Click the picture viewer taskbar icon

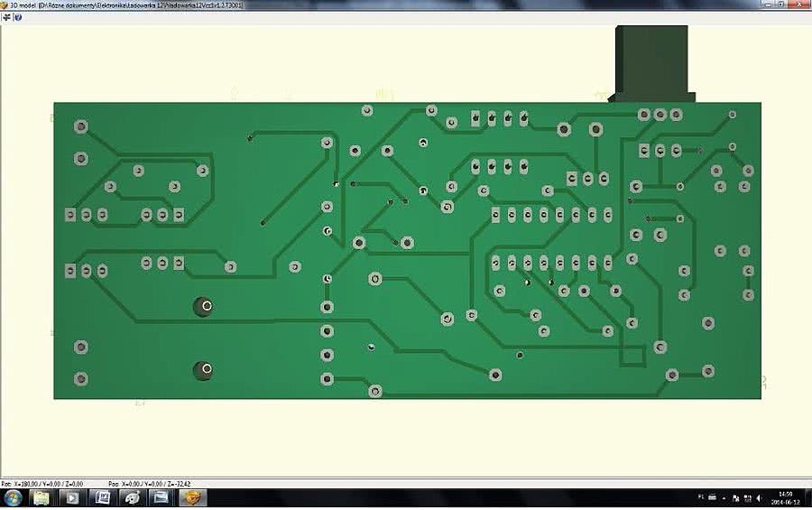pyautogui.click(x=161, y=497)
